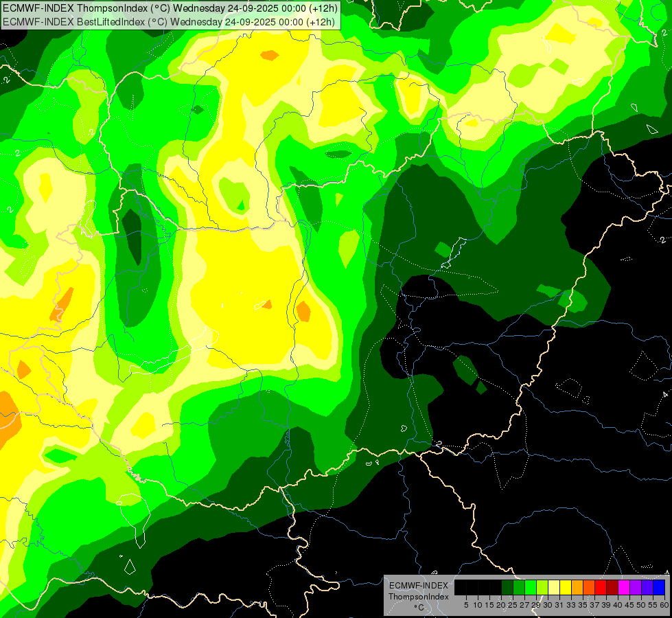The width and height of the screenshot is (672, 618).
Task: Click legend tick value 60
Action: [x=664, y=605]
